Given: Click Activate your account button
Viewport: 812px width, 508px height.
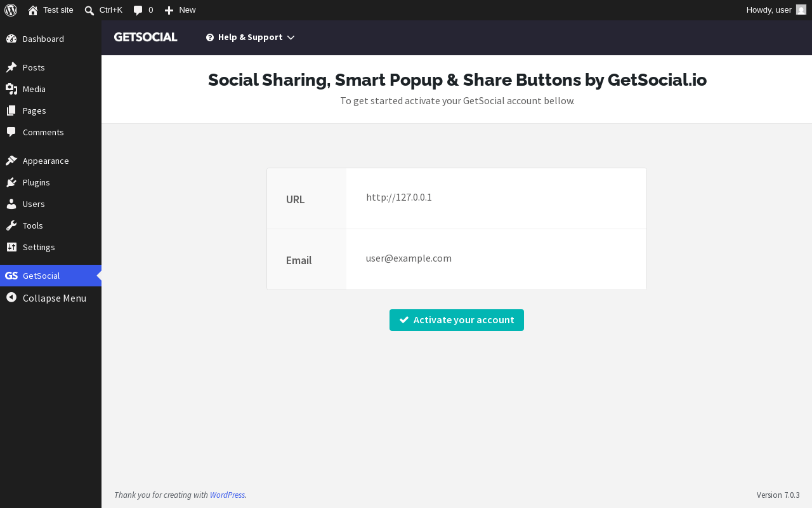Looking at the screenshot, I should coord(457,320).
